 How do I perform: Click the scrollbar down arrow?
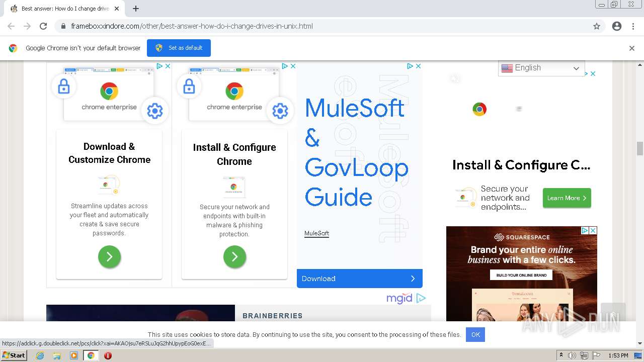(x=640, y=344)
